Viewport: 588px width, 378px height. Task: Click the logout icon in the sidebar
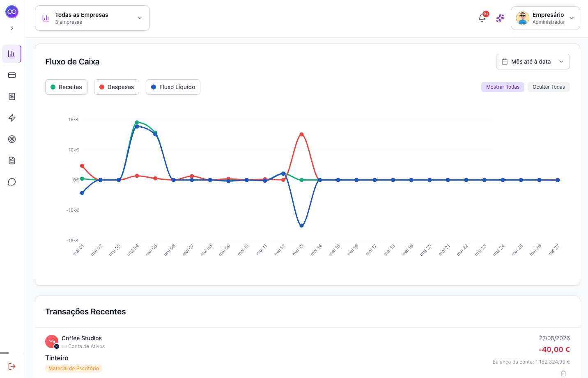click(12, 367)
